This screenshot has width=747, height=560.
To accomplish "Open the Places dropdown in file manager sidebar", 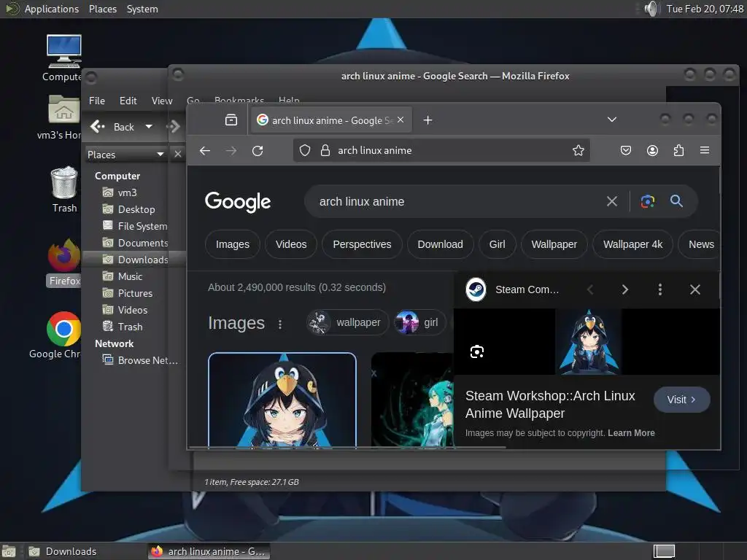I will (125, 155).
